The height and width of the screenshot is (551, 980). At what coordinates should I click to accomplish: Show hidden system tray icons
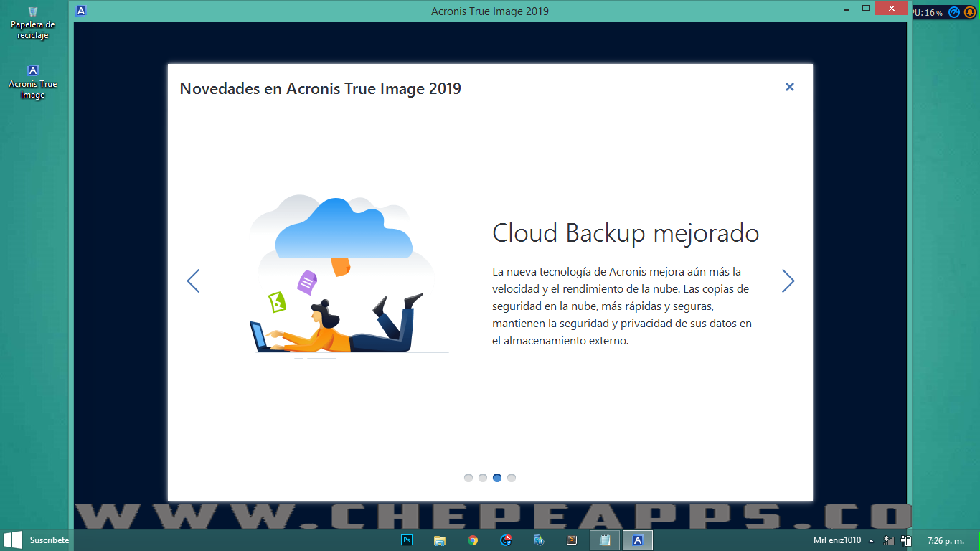[871, 541]
